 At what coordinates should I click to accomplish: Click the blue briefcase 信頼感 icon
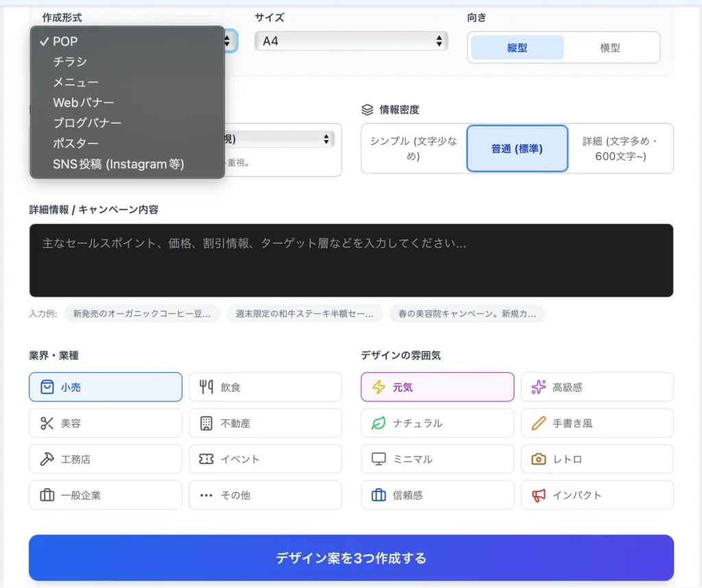click(x=378, y=495)
